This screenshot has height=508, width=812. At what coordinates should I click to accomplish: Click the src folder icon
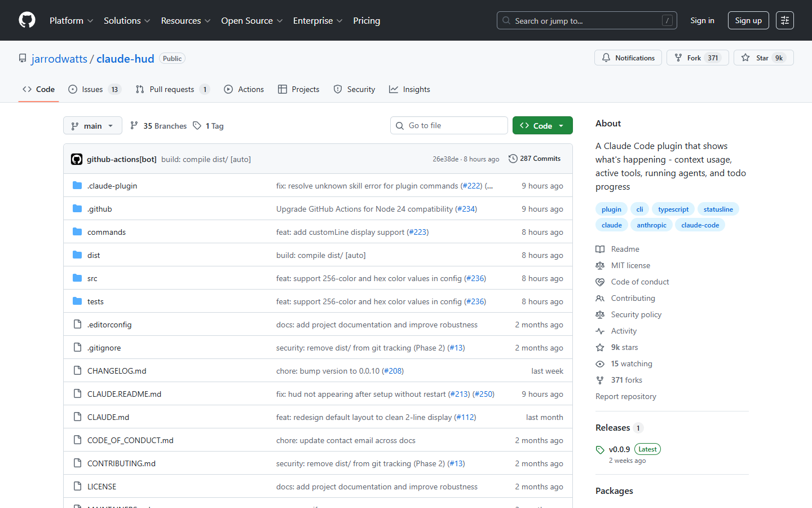[77, 278]
